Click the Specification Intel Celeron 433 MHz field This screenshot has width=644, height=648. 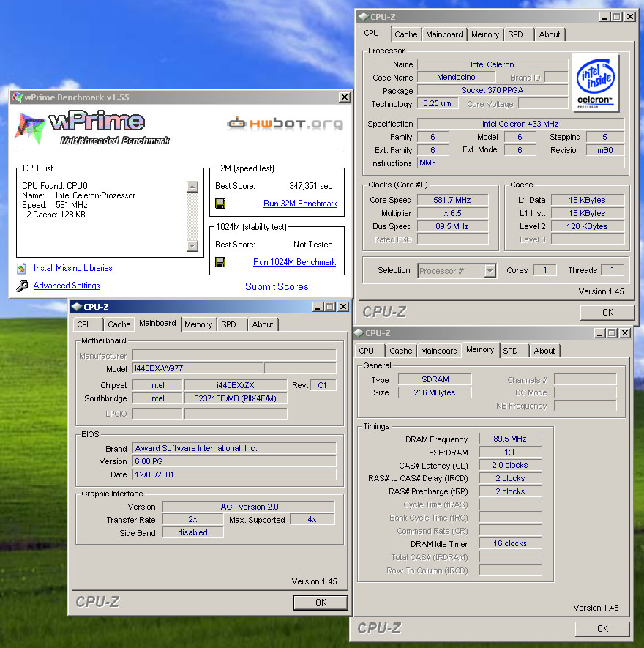tap(521, 124)
